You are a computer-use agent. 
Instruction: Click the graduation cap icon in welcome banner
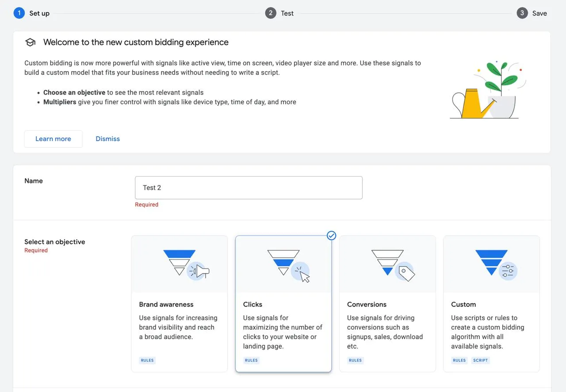[30, 42]
